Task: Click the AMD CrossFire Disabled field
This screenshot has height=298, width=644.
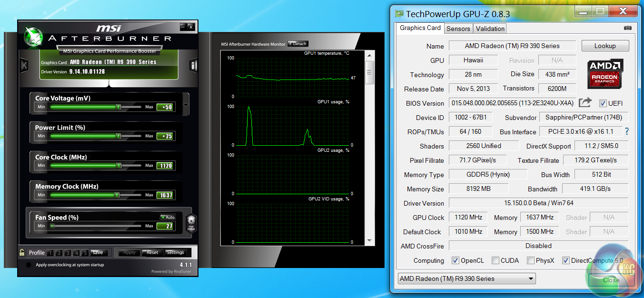Action: pyautogui.click(x=538, y=246)
